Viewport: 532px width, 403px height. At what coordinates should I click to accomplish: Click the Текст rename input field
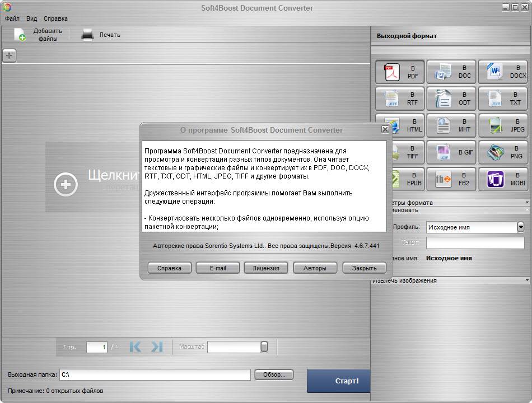pyautogui.click(x=475, y=242)
